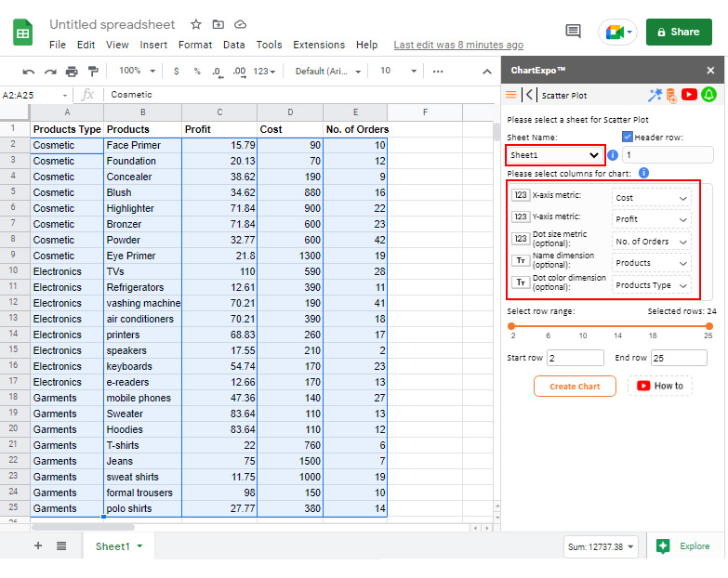Open the Extensions menu
The image size is (728, 578).
(x=319, y=45)
